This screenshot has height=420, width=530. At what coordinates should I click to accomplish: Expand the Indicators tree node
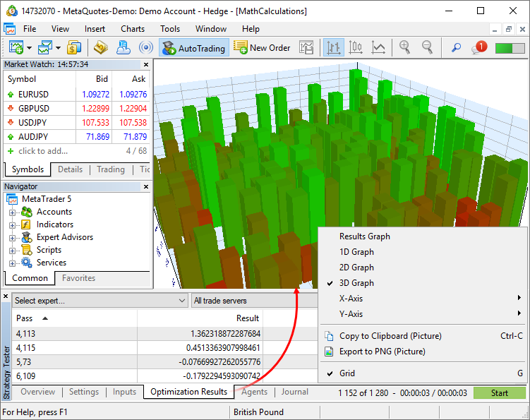13,224
